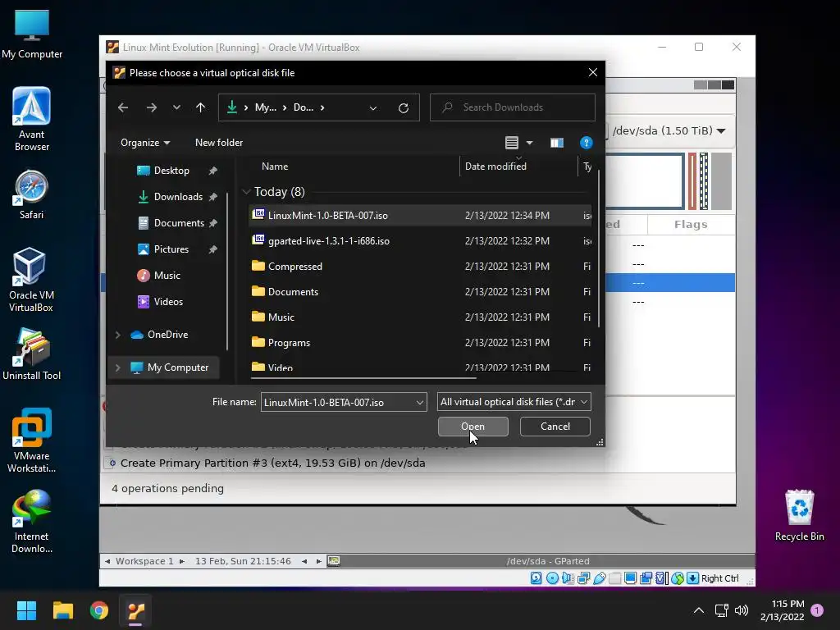Close the optical disk file dialog
The image size is (840, 630).
coord(592,72)
